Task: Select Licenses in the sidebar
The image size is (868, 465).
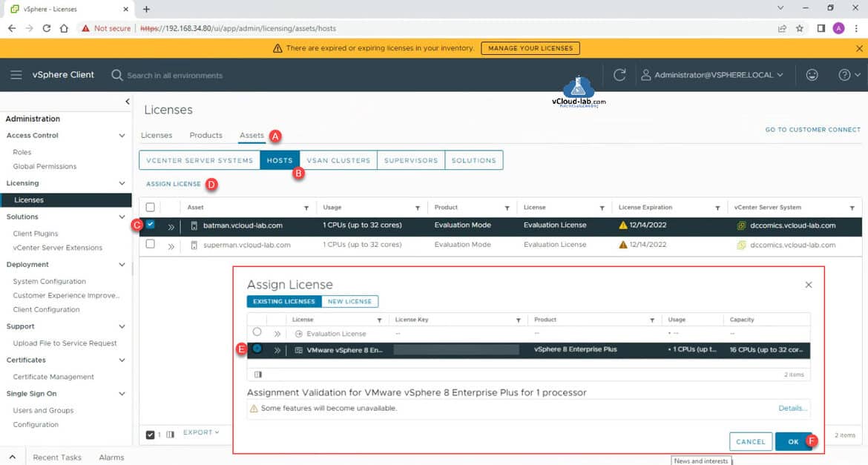Action: (x=66, y=199)
